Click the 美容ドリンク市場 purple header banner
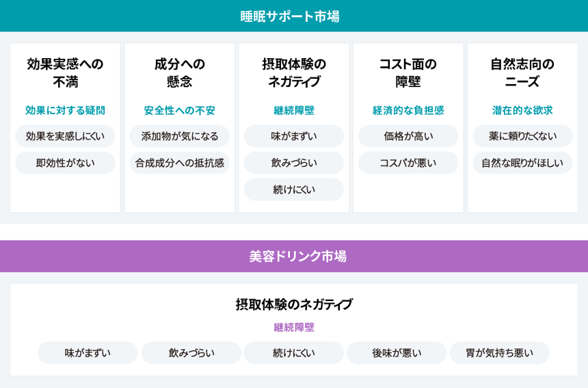Image resolution: width=588 pixels, height=388 pixels. [x=294, y=256]
